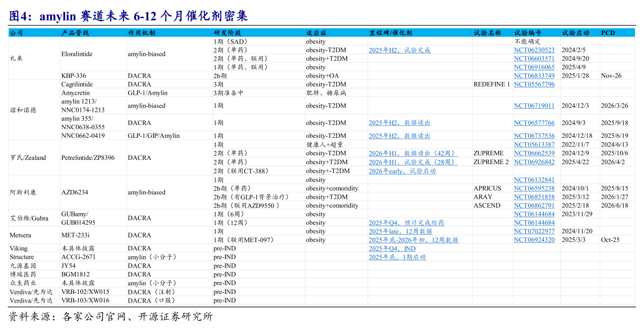Select the AZD6234 product cell

74,193
